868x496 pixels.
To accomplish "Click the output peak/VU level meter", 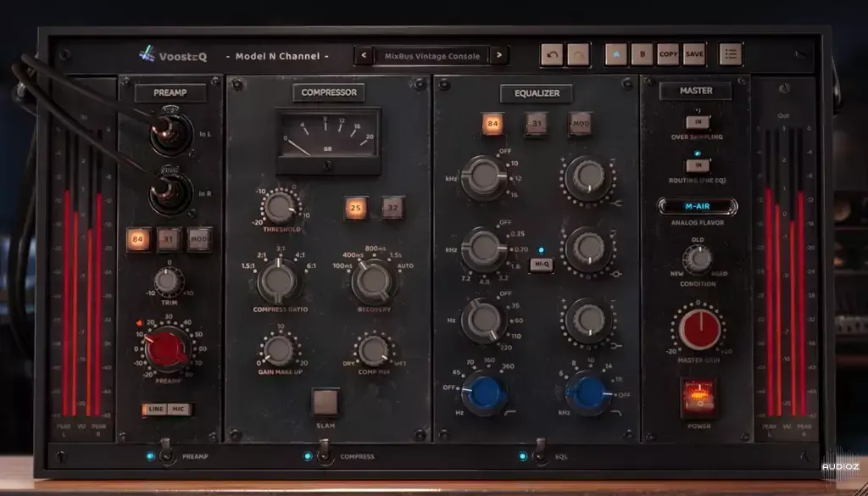I will click(x=785, y=276).
